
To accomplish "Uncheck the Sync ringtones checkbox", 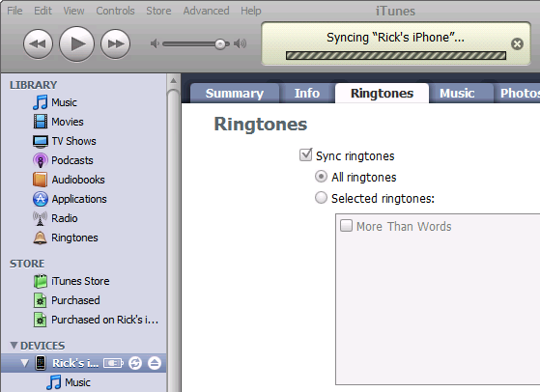I will tap(306, 154).
